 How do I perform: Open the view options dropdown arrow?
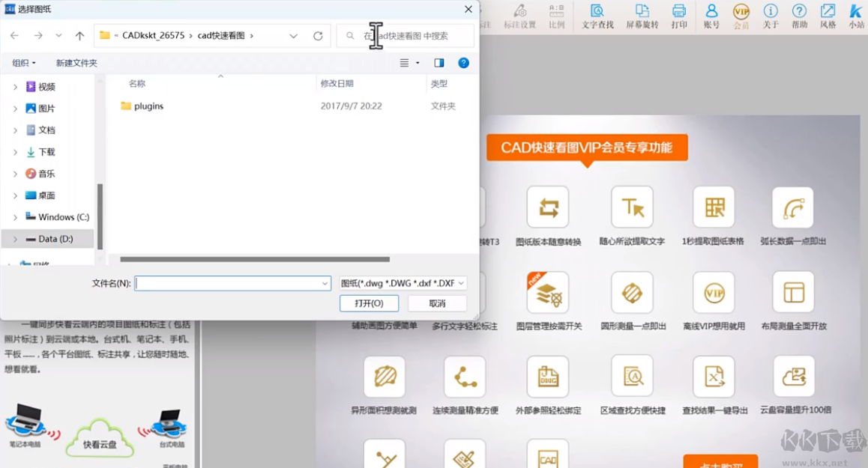[418, 63]
